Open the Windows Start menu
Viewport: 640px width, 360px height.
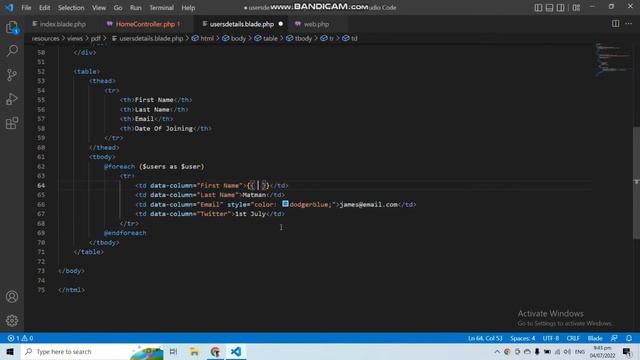(x=10, y=351)
